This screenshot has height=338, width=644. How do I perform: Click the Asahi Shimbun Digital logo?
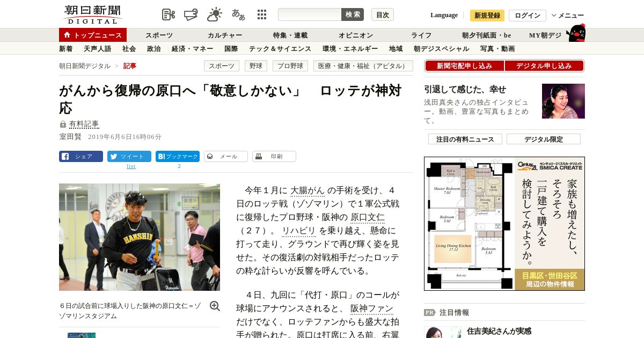coord(92,14)
